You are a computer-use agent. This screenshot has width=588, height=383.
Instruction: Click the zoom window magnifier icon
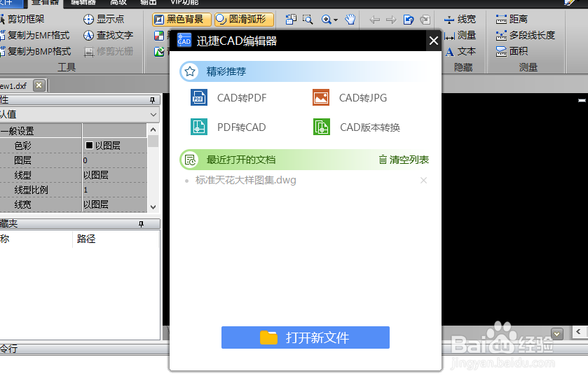(308, 19)
